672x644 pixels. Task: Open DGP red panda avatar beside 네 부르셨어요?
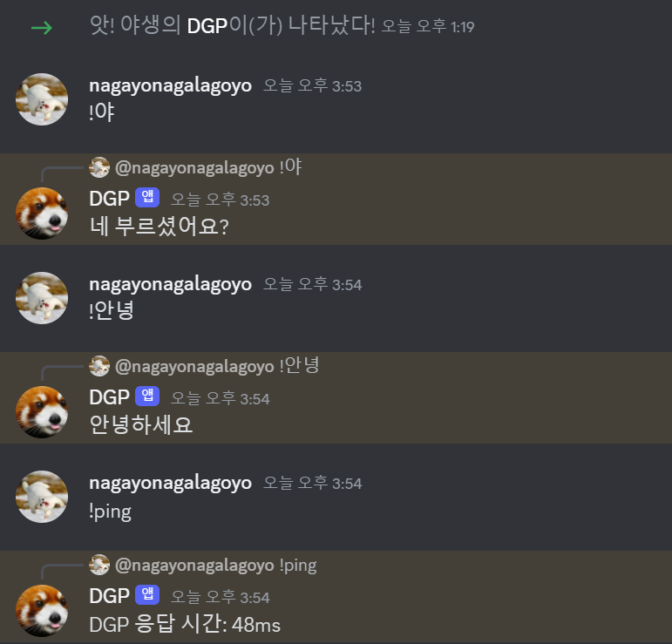[42, 214]
